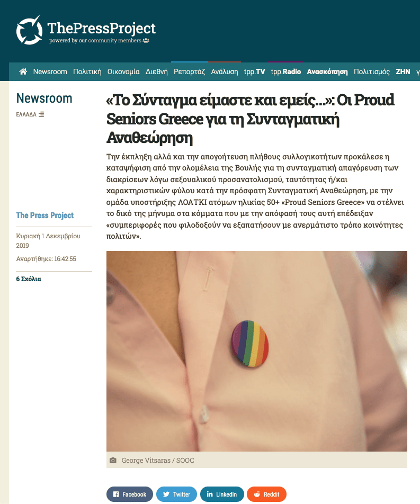This screenshot has height=504, width=420.
Task: Go to Διεθνή news section
Action: point(157,71)
